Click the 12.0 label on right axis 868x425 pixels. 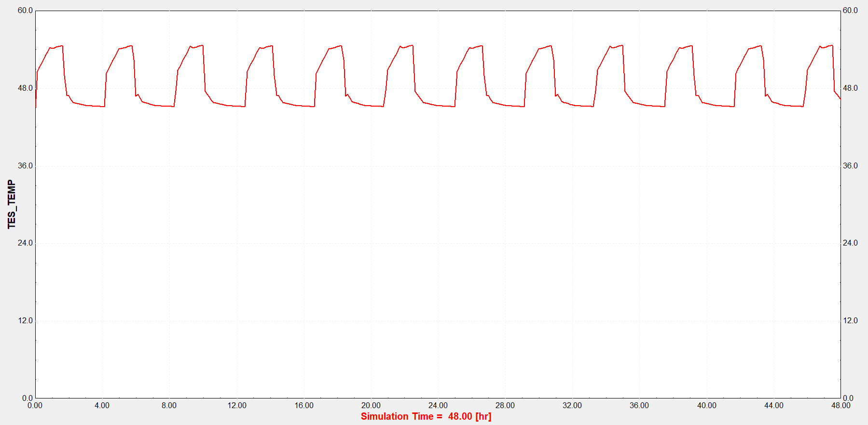click(x=850, y=321)
